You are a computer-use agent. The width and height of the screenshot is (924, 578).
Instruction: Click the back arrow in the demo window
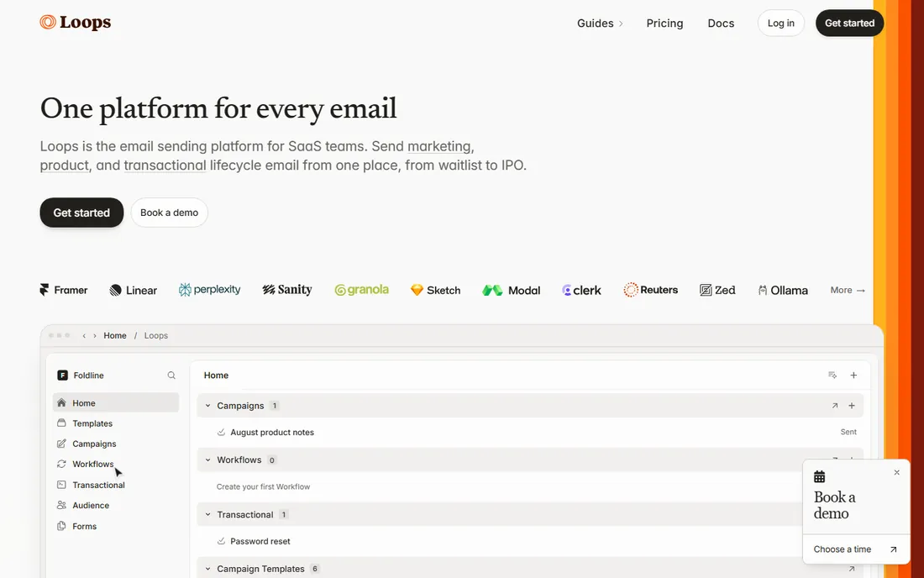(84, 335)
